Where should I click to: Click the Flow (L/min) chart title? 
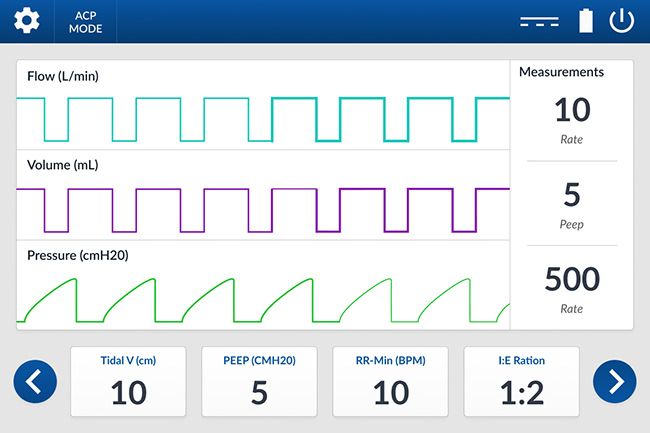coord(62,76)
